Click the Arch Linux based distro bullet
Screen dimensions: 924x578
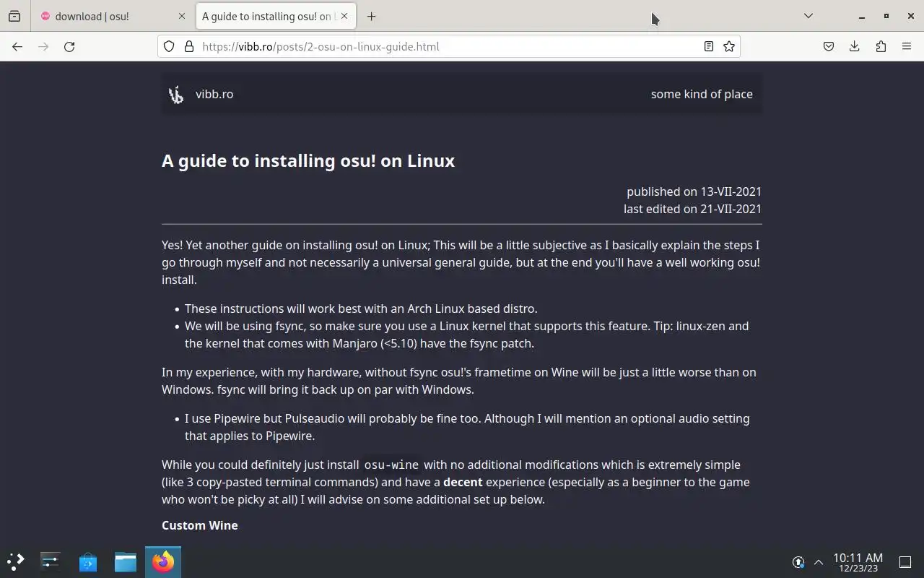click(x=361, y=309)
